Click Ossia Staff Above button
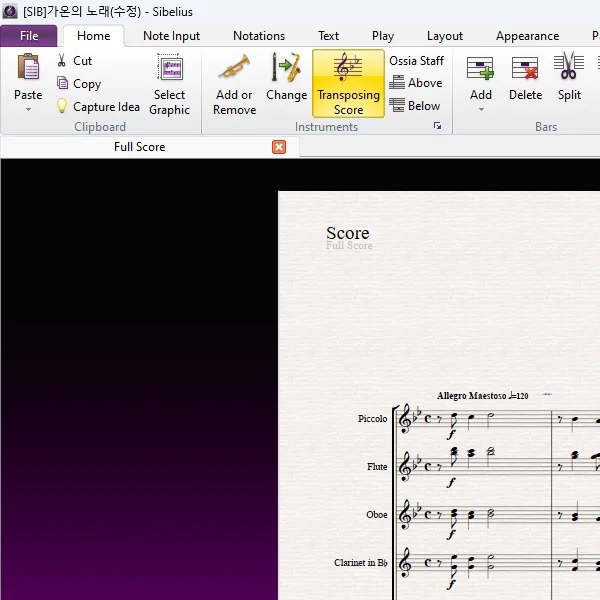Viewport: 600px width, 600px height. [416, 83]
